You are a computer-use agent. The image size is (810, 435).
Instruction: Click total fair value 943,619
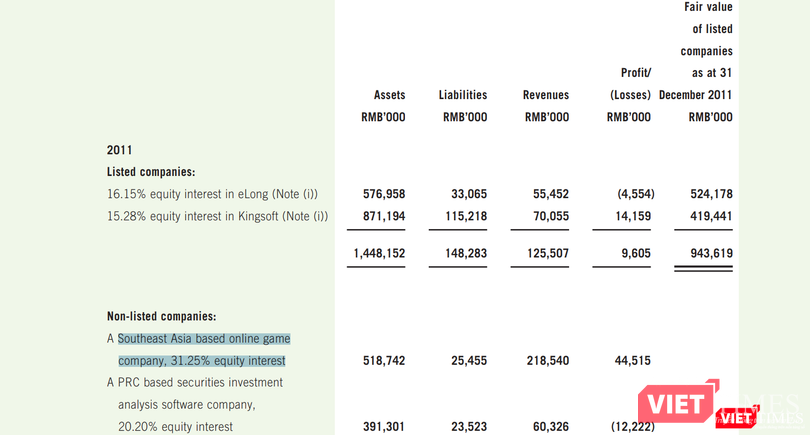pyautogui.click(x=711, y=254)
